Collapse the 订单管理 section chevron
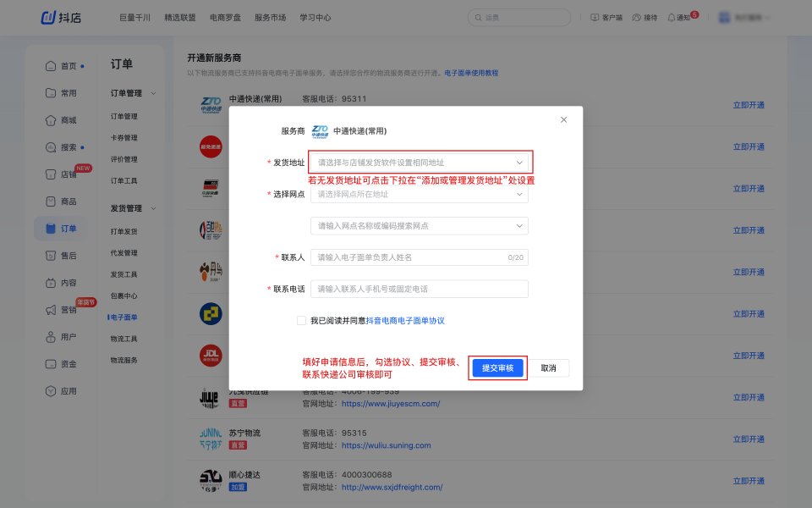The image size is (812, 508). click(153, 93)
